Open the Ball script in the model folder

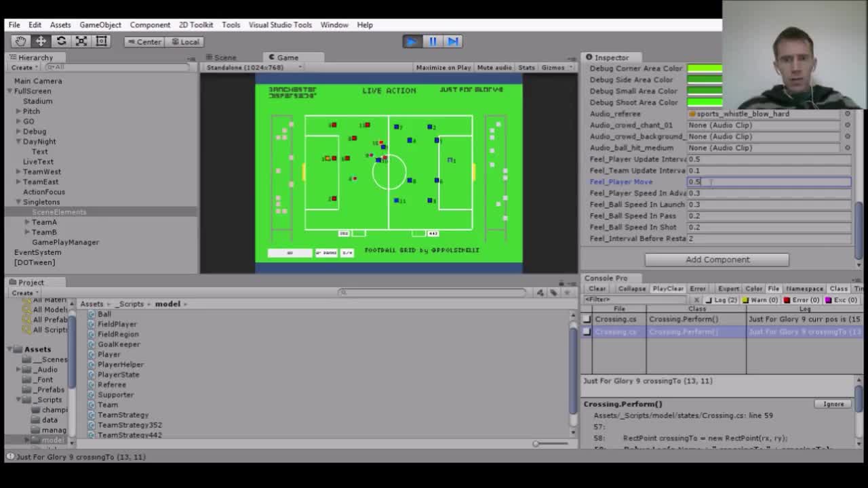click(x=104, y=314)
